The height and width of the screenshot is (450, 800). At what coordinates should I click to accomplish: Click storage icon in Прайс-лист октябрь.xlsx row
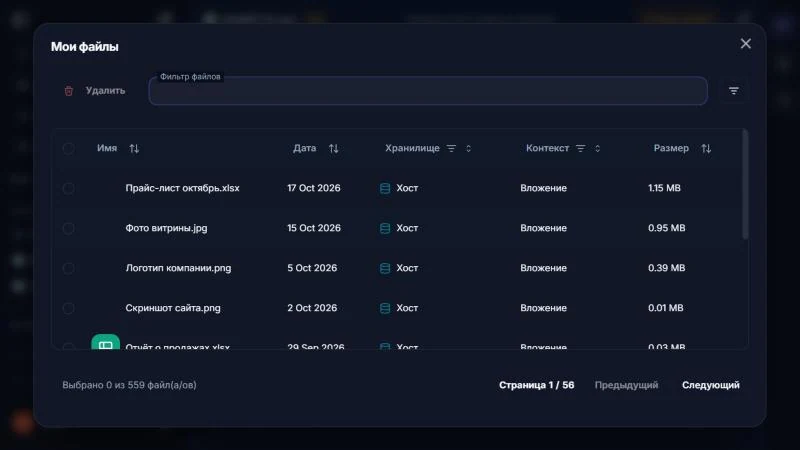click(385, 188)
